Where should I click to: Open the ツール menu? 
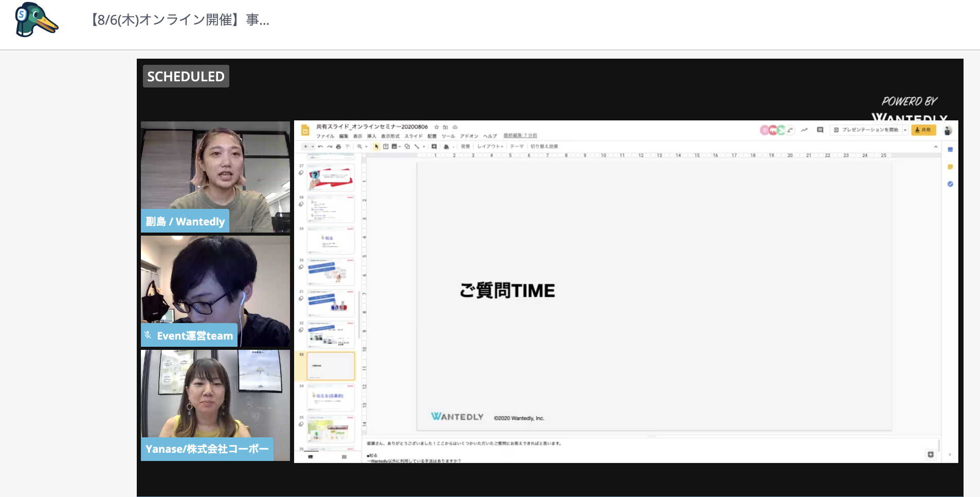point(448,136)
